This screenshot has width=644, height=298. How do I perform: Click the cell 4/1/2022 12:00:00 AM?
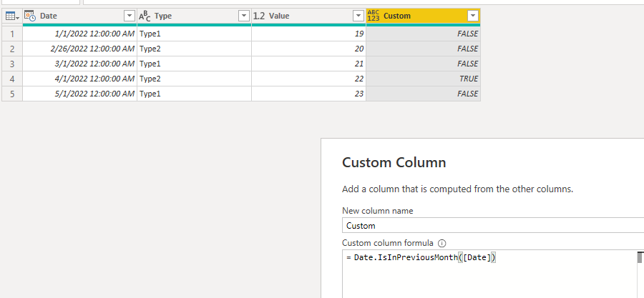click(x=79, y=79)
